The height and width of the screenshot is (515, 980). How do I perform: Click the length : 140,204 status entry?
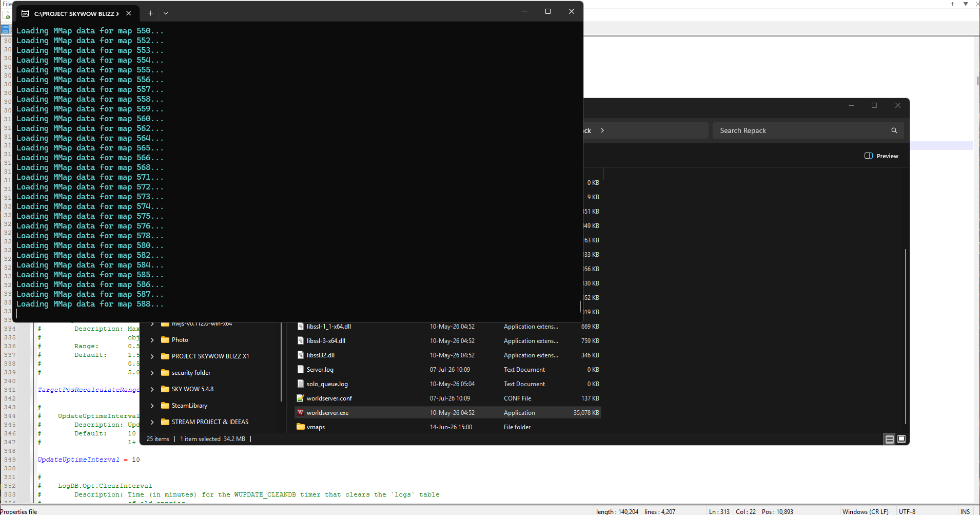[x=617, y=511]
